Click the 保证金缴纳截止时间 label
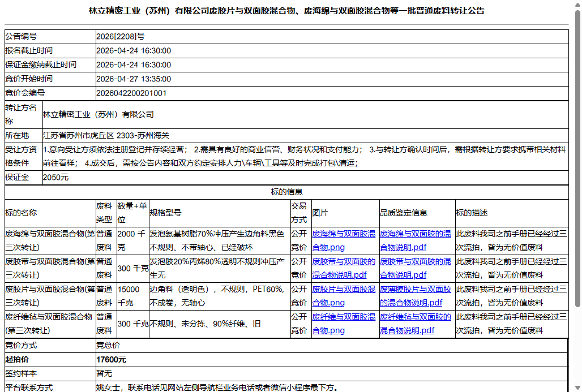The width and height of the screenshot is (582, 392). [41, 65]
